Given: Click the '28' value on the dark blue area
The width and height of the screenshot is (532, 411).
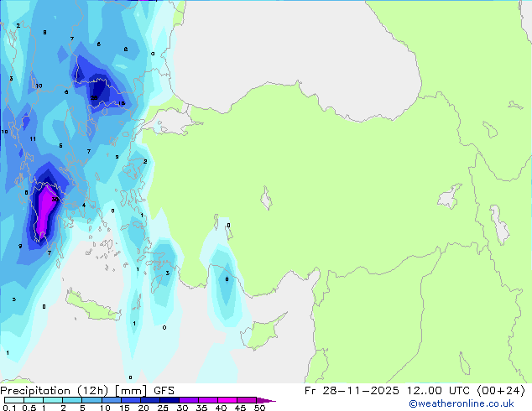Looking at the screenshot, I should coord(94,98).
